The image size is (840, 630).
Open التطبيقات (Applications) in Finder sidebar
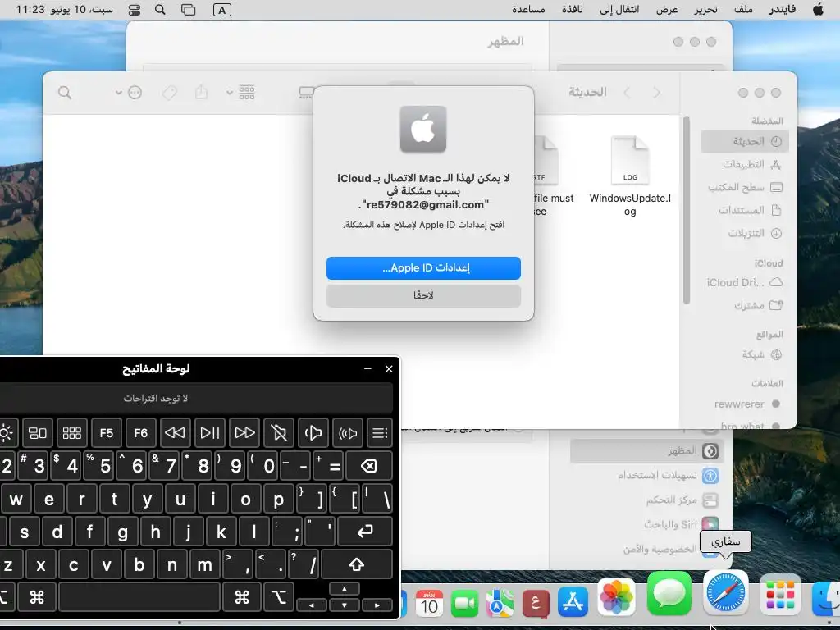[x=745, y=164]
